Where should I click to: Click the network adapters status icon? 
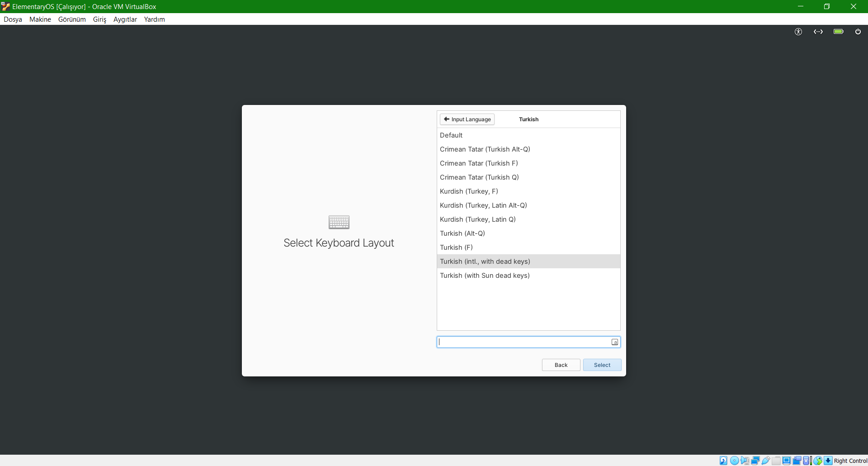[755, 461]
